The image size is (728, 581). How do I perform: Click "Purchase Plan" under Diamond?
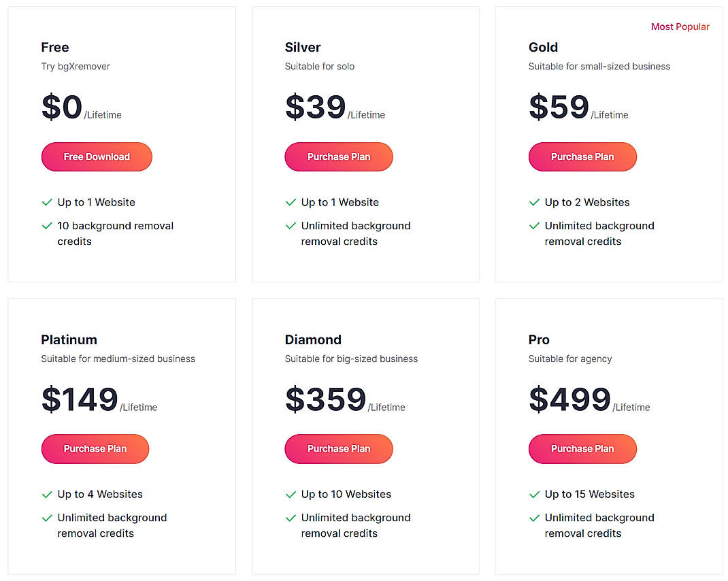[x=338, y=449]
